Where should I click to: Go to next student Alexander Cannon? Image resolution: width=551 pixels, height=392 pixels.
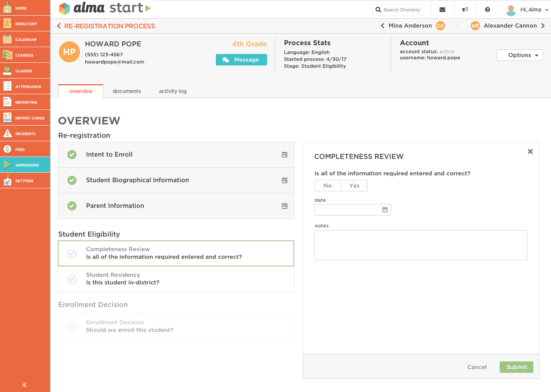click(543, 26)
